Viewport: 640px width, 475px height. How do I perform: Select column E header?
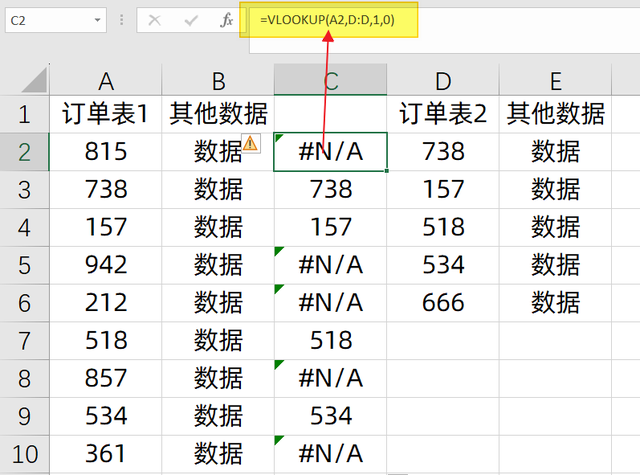pyautogui.click(x=555, y=80)
